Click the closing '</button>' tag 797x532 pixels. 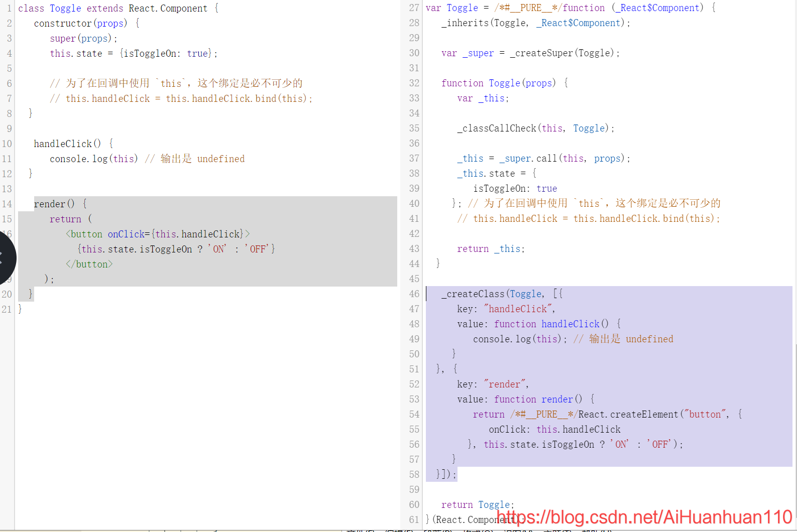click(89, 264)
